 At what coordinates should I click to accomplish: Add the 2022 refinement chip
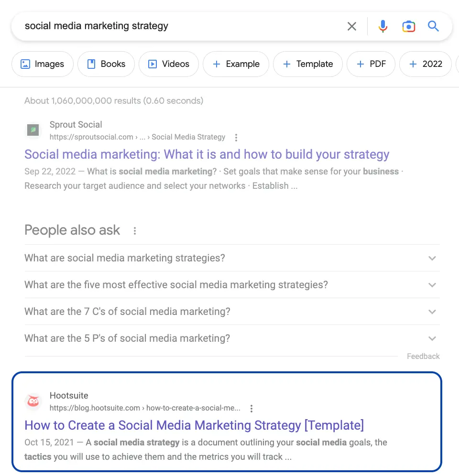click(x=425, y=64)
